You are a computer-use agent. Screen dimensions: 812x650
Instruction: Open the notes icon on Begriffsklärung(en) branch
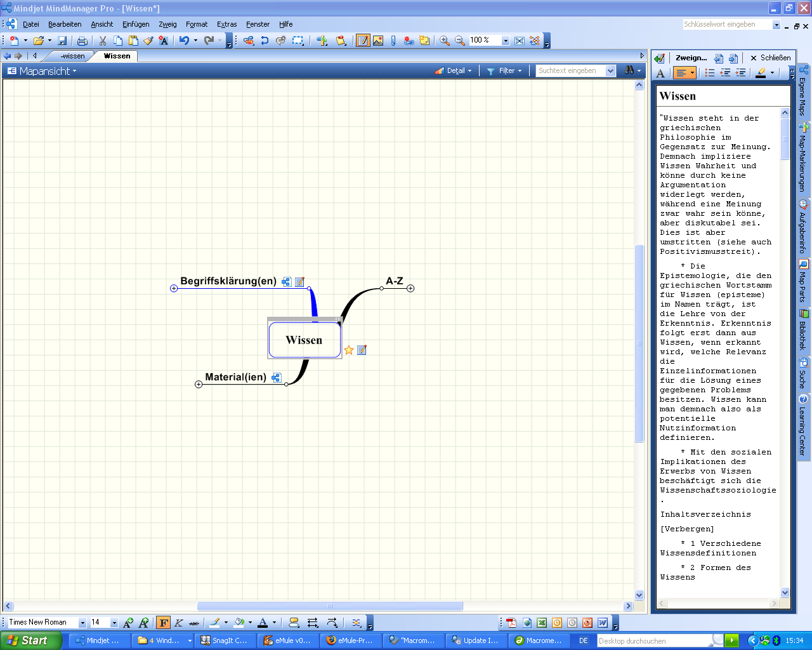300,282
